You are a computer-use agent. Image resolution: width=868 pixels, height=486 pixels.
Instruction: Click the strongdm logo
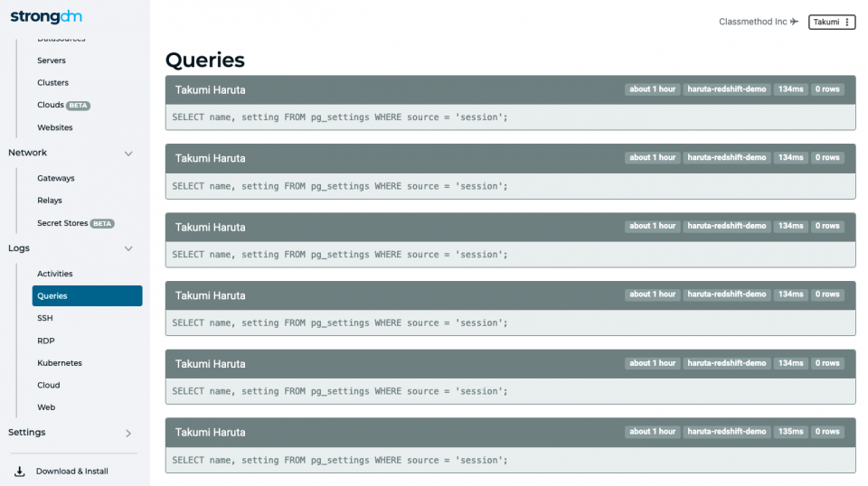pyautogui.click(x=46, y=16)
